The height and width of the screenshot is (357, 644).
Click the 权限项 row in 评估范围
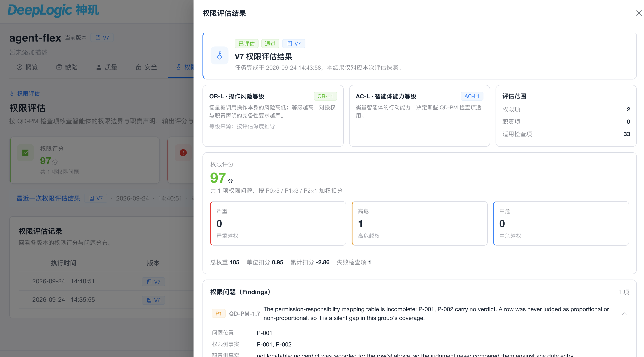(x=566, y=109)
